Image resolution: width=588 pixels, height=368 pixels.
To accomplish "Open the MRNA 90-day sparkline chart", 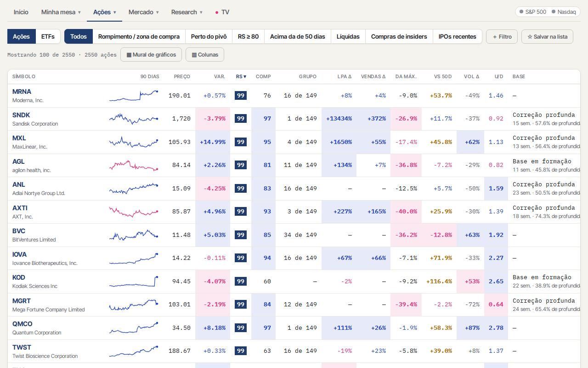I will (134, 96).
